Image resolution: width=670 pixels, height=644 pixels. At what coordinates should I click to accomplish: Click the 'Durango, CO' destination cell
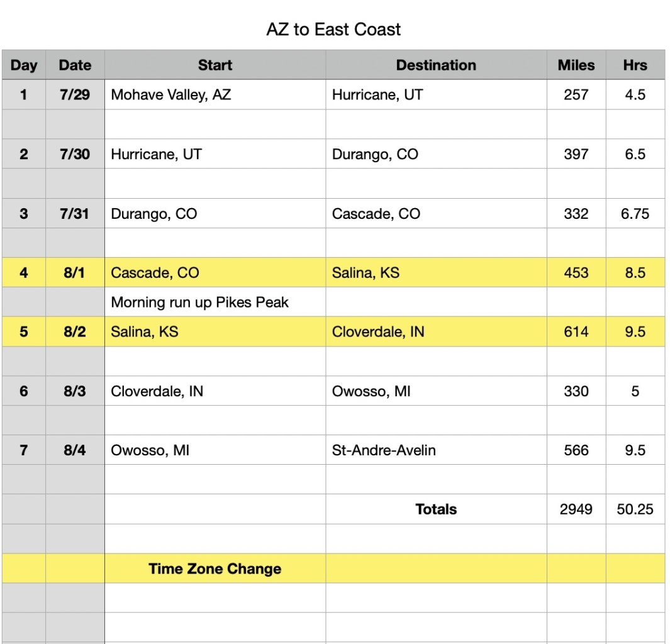pos(375,154)
